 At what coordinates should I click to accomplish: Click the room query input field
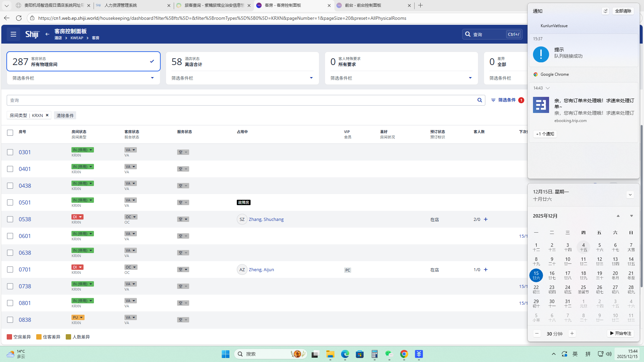[235, 100]
